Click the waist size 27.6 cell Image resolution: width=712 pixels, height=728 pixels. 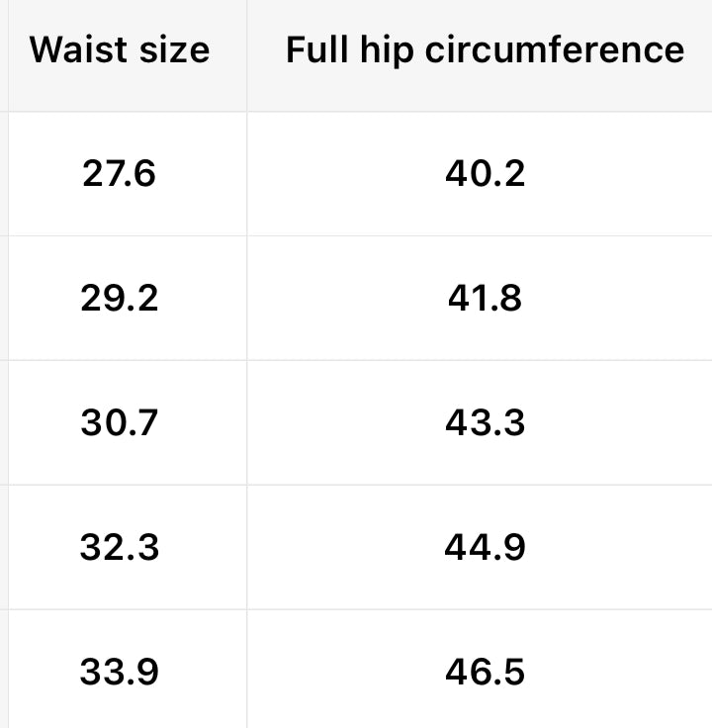pos(119,174)
